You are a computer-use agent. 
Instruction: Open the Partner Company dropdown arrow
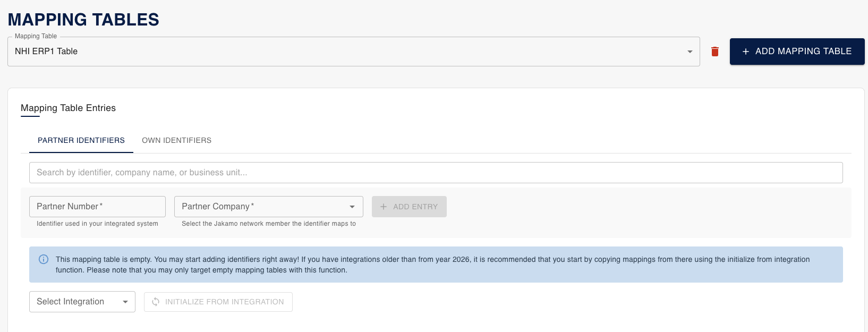352,207
